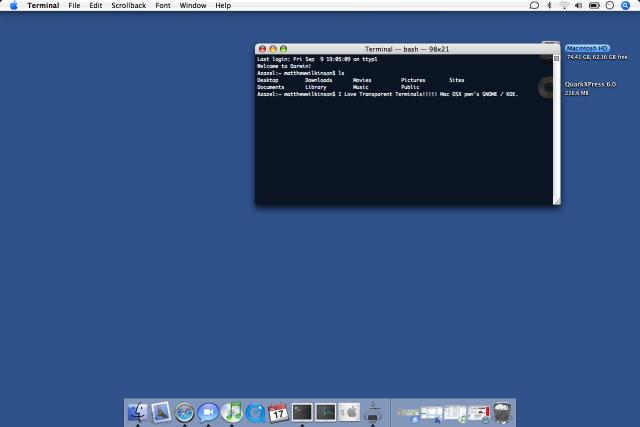Launch iTunes from the dock
640x427 pixels.
click(232, 412)
